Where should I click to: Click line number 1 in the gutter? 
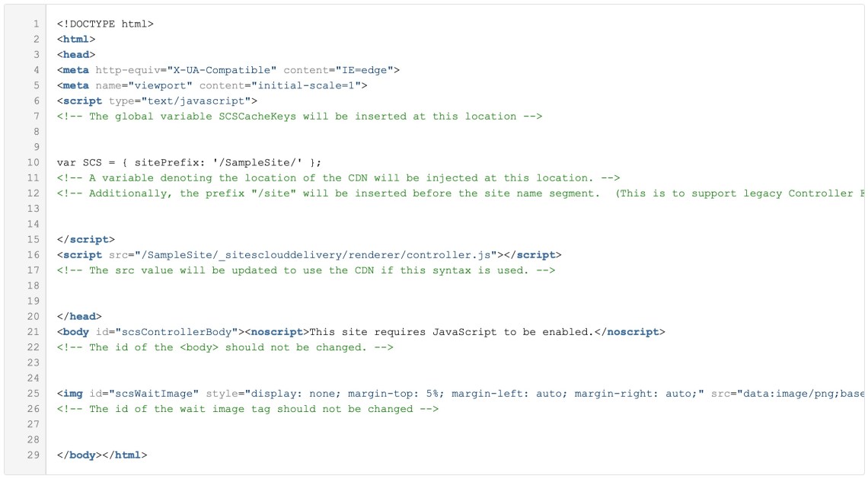coord(36,24)
